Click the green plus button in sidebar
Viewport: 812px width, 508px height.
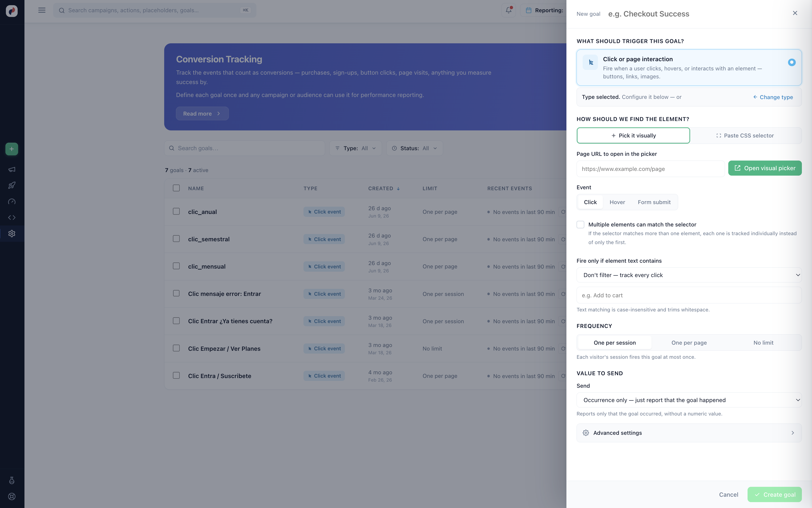pyautogui.click(x=12, y=149)
